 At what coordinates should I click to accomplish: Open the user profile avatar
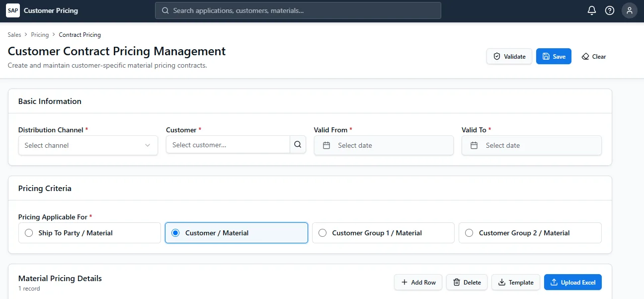630,10
